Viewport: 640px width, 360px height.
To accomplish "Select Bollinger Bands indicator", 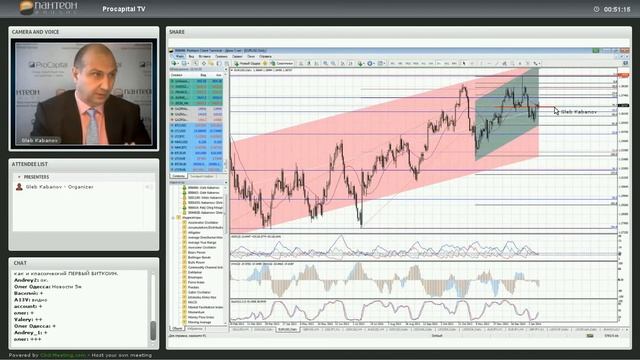I will coord(199,258).
